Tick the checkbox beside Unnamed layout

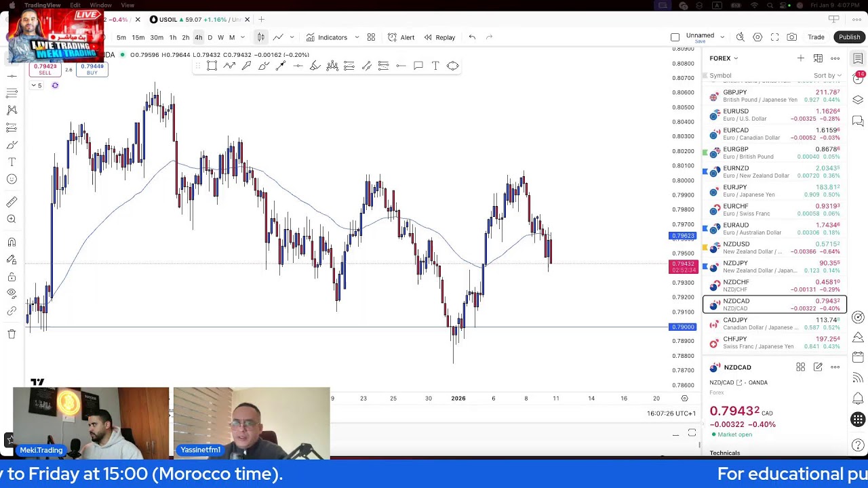click(675, 37)
